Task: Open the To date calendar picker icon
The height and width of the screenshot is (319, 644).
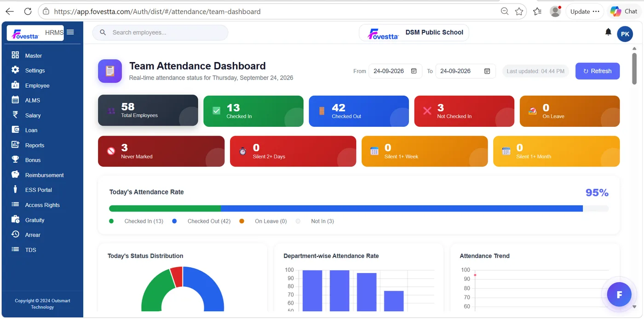Action: tap(487, 71)
